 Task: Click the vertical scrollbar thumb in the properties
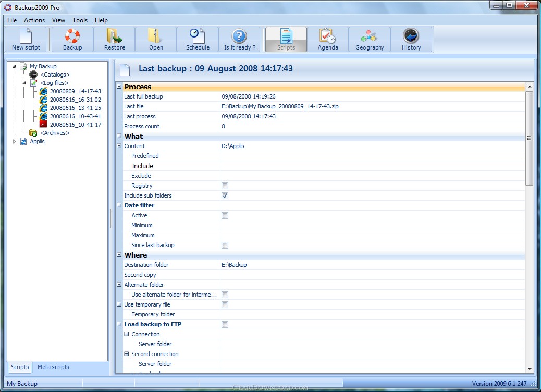(529, 138)
